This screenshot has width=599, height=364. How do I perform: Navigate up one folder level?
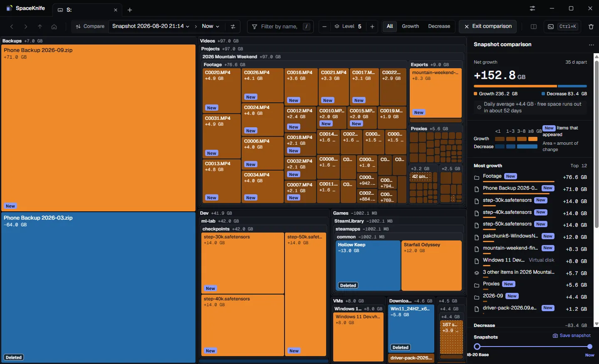click(x=40, y=27)
